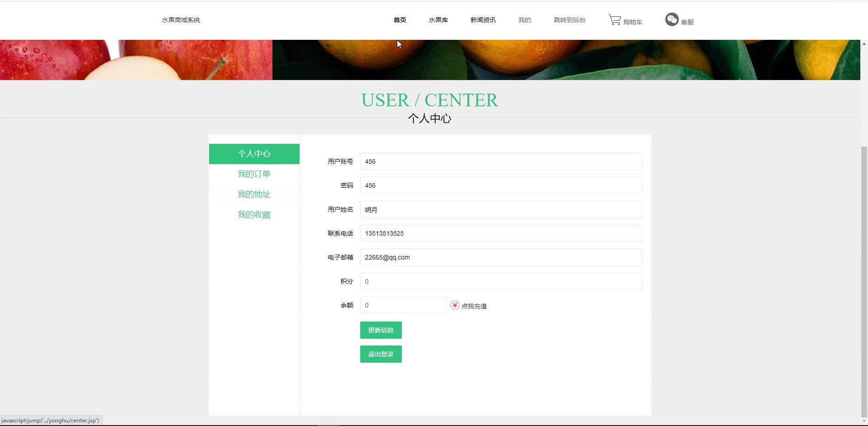Click the 积分 field
The image size is (868, 426).
(x=501, y=281)
